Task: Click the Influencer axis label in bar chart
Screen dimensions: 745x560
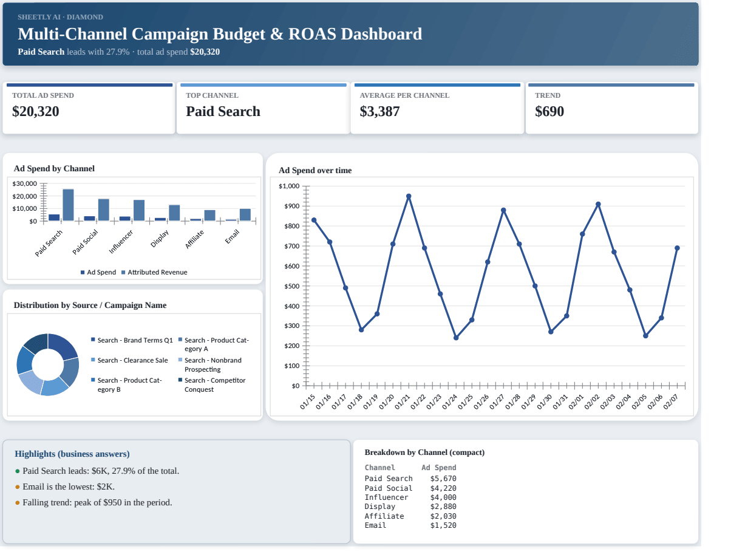Action: (121, 242)
